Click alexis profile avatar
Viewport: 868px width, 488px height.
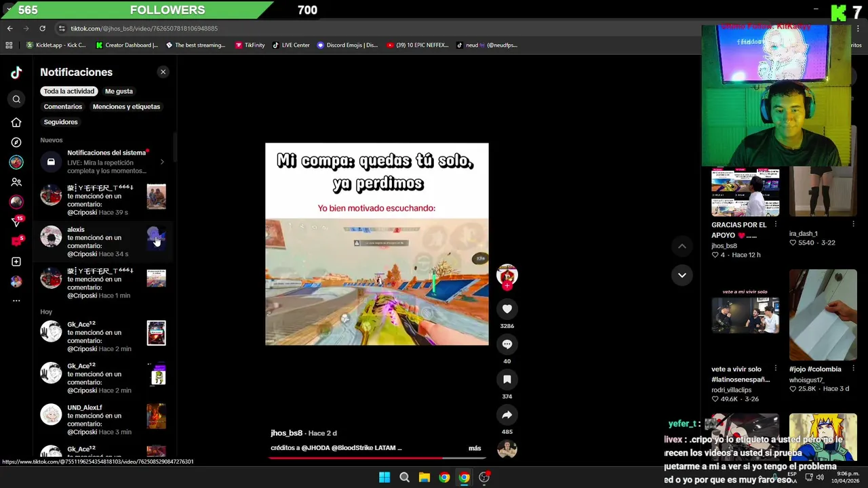(51, 237)
